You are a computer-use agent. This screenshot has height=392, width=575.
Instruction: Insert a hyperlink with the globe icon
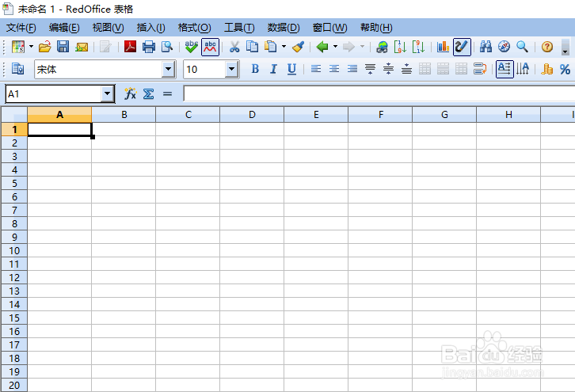click(x=382, y=47)
